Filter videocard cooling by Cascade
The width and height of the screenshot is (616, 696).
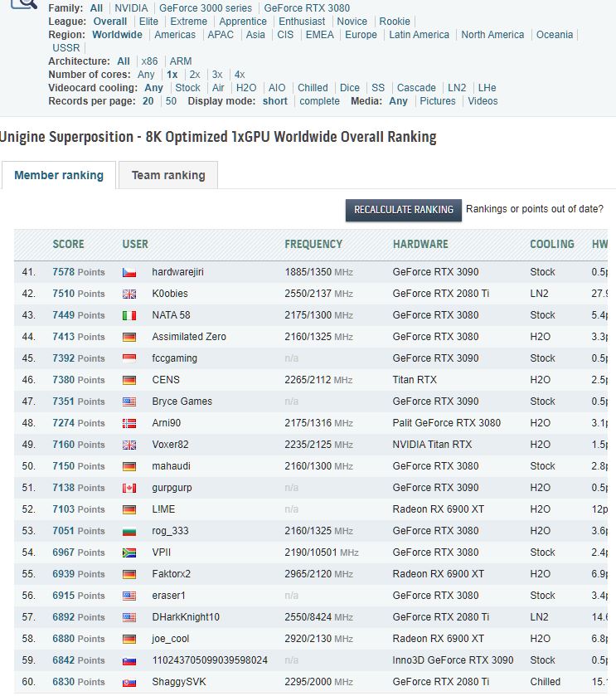(x=416, y=88)
